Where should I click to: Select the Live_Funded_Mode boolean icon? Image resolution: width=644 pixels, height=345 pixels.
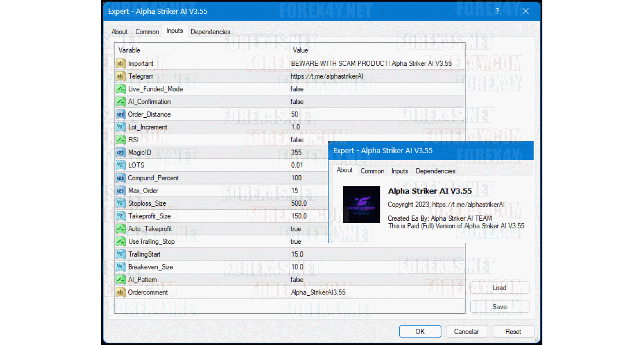[121, 89]
